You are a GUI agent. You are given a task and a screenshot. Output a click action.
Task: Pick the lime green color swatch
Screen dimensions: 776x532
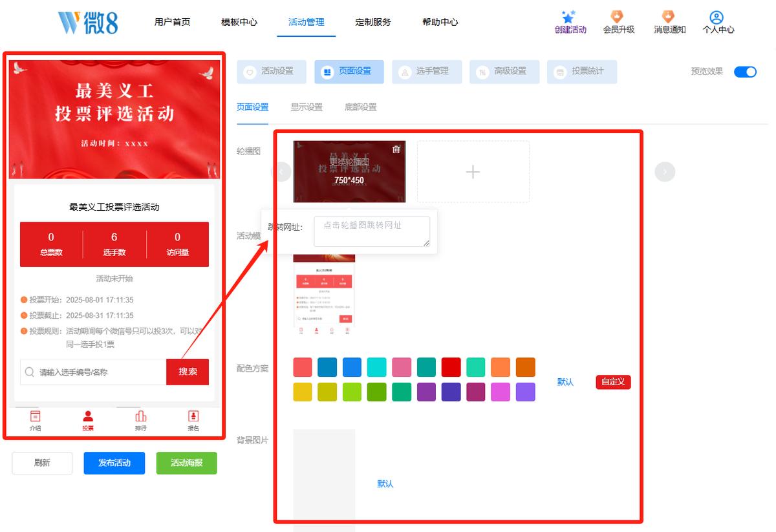coord(352,392)
